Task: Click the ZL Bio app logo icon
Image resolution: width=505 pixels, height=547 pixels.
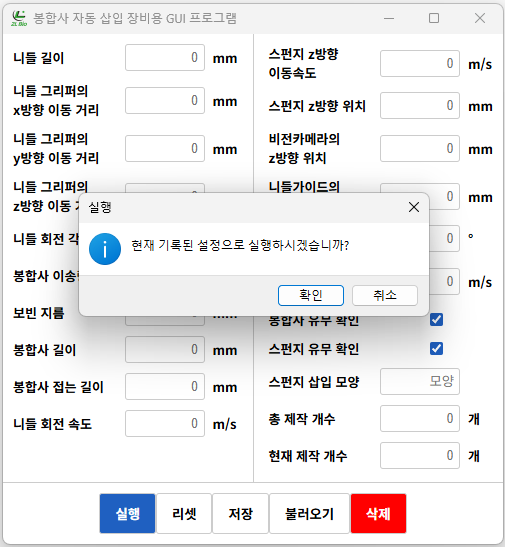Action: point(19,18)
